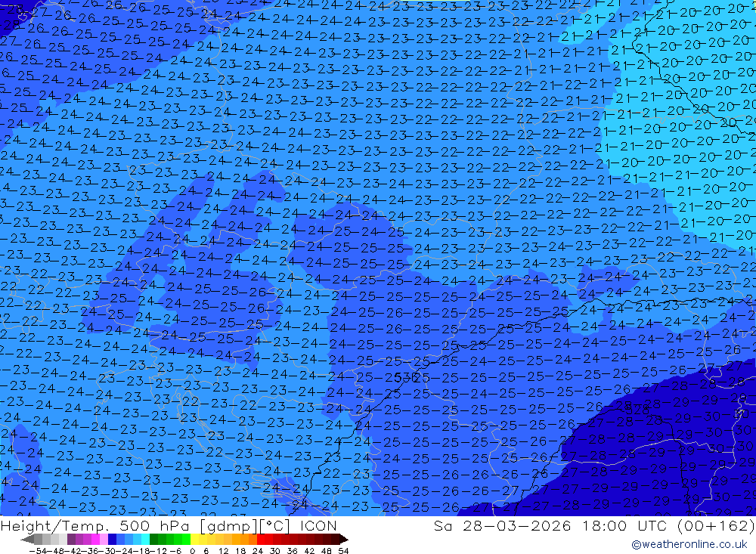
Task: Click the '18:00 UTC' time label
Action: tap(625, 525)
